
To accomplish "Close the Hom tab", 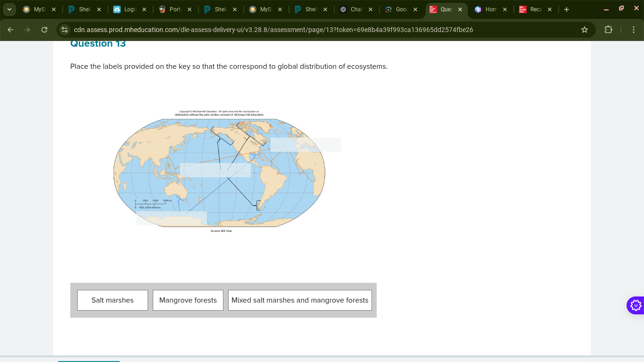I will tap(505, 9).
